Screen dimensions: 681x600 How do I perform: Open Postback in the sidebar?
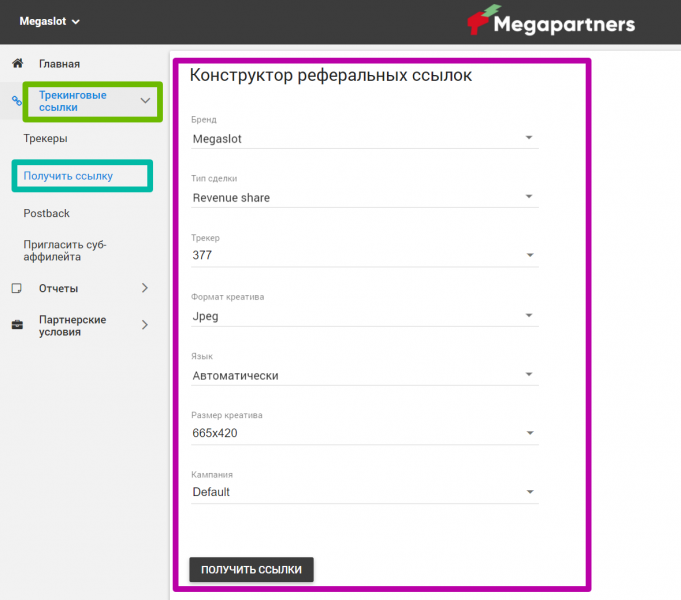(x=46, y=213)
